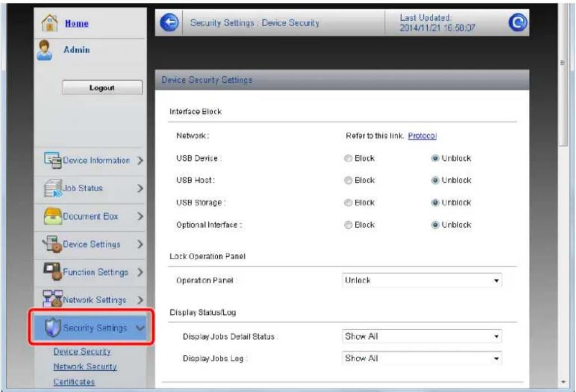Click the Device Settings gear icon
Screen dimensions: 576x392
52,244
